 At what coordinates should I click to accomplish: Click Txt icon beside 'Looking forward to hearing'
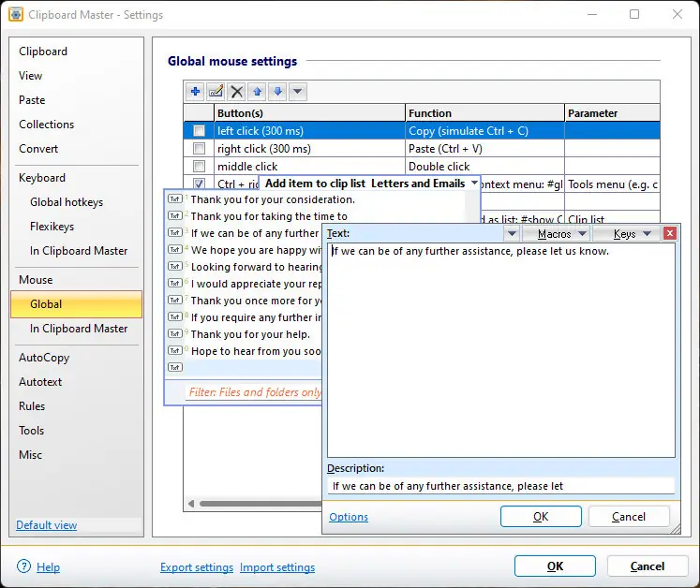[x=174, y=266]
